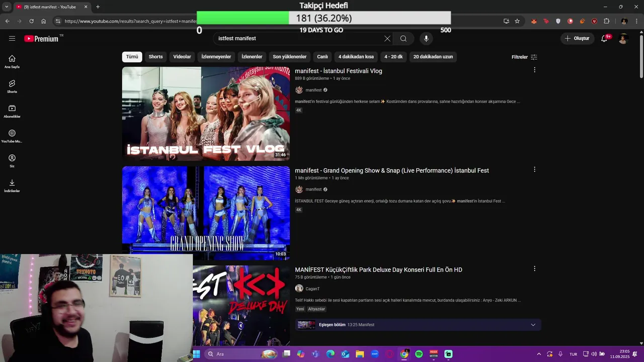The image size is (644, 362).
Task: Click the Oluştur create button
Action: [577, 38]
